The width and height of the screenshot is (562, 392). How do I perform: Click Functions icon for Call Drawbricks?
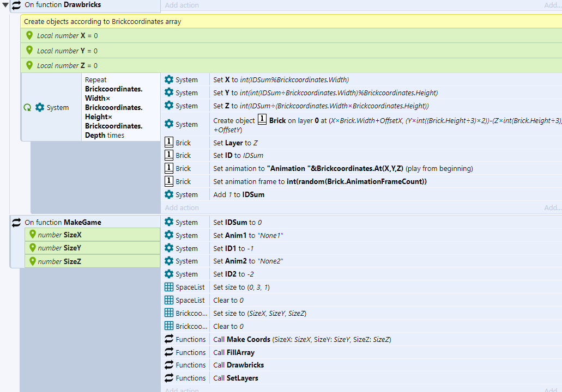pos(169,365)
